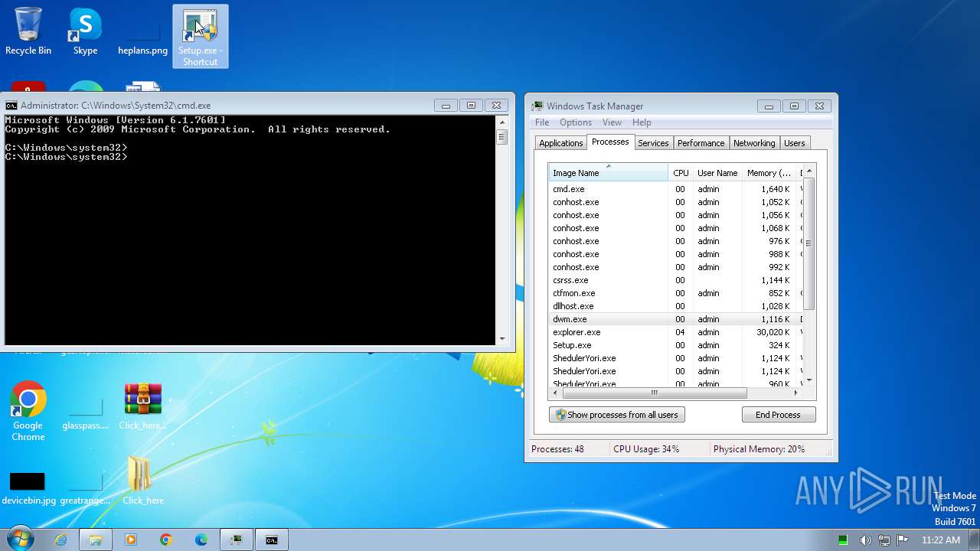The height and width of the screenshot is (551, 980).
Task: Click the green CPU meter tray icon
Action: click(843, 540)
